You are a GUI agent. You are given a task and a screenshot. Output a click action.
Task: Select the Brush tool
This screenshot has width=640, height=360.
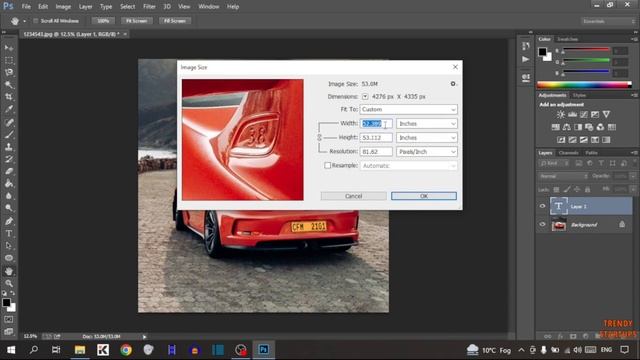point(9,135)
